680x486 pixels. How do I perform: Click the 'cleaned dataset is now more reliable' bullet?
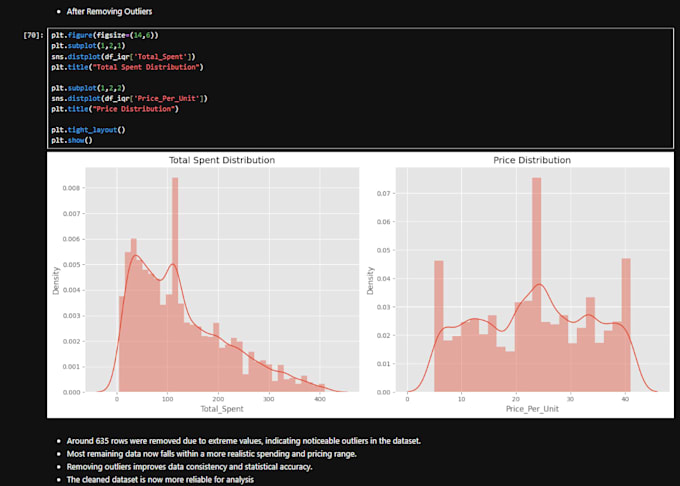[160, 479]
